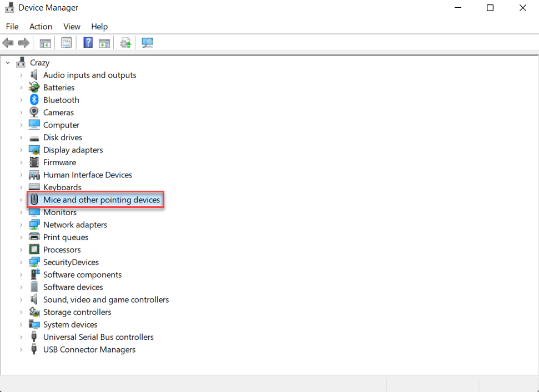Image resolution: width=539 pixels, height=392 pixels.
Task: Open the View menu
Action: pos(72,27)
